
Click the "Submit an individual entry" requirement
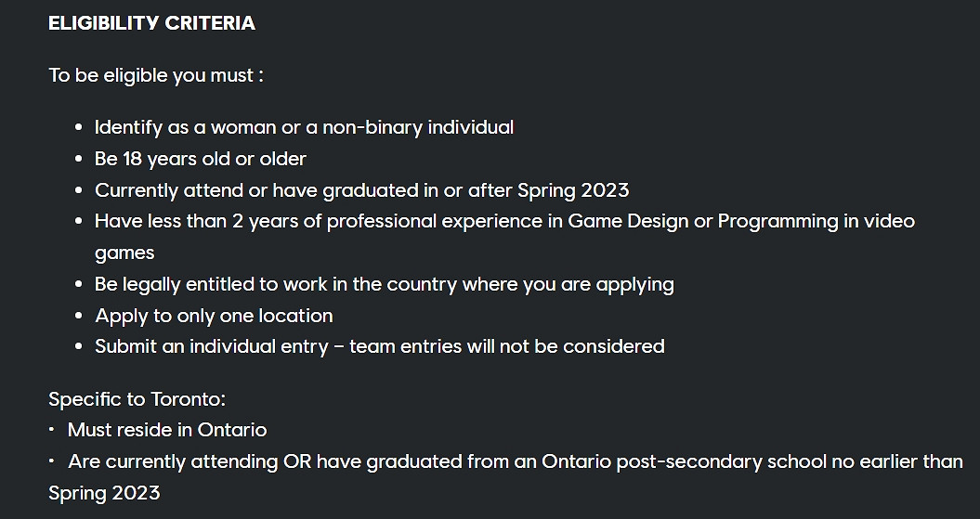tap(212, 346)
